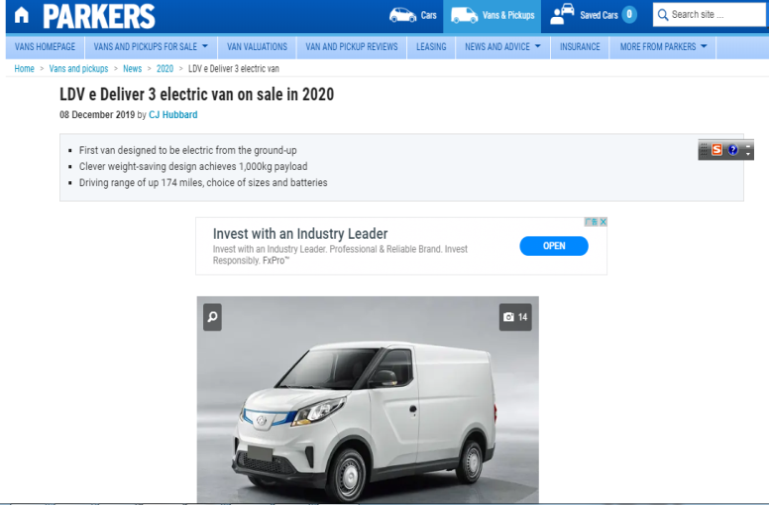The width and height of the screenshot is (769, 505).
Task: Expand Vans and Pickups For Sale dropdown
Action: 151,47
